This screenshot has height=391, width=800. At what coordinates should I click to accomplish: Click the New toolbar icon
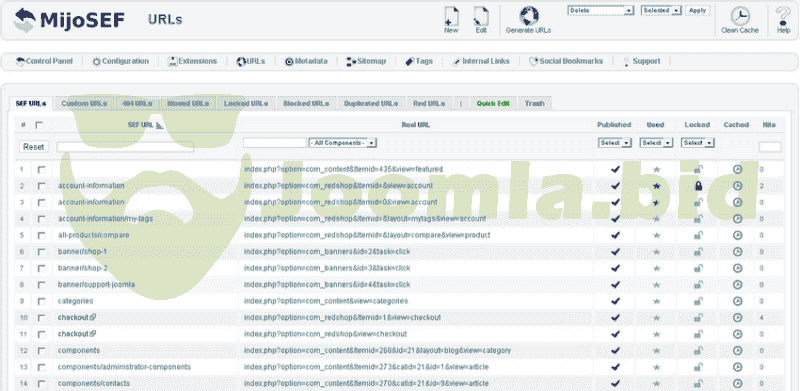click(451, 16)
